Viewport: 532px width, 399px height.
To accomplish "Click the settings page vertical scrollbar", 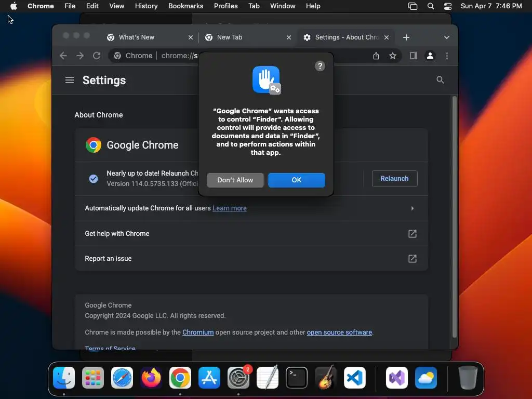I will pos(454,217).
